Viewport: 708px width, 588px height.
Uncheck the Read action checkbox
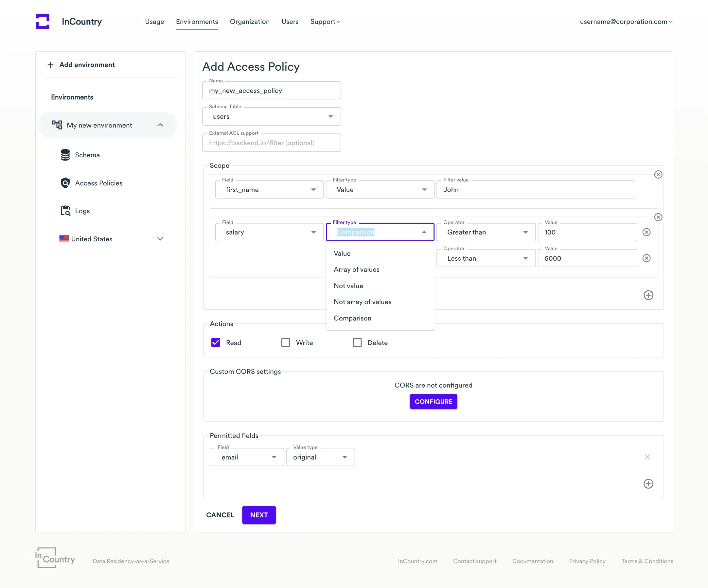pos(215,342)
